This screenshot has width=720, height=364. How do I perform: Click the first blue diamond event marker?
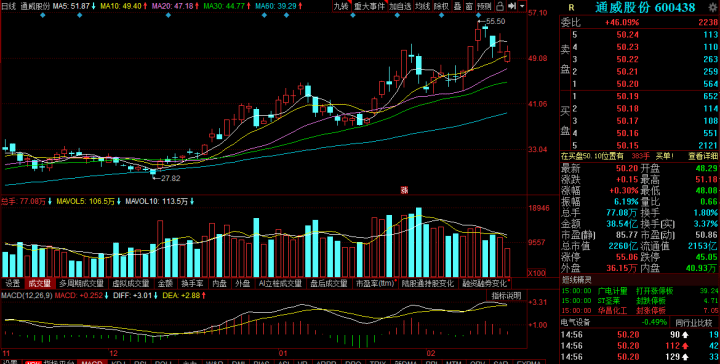tap(42, 15)
